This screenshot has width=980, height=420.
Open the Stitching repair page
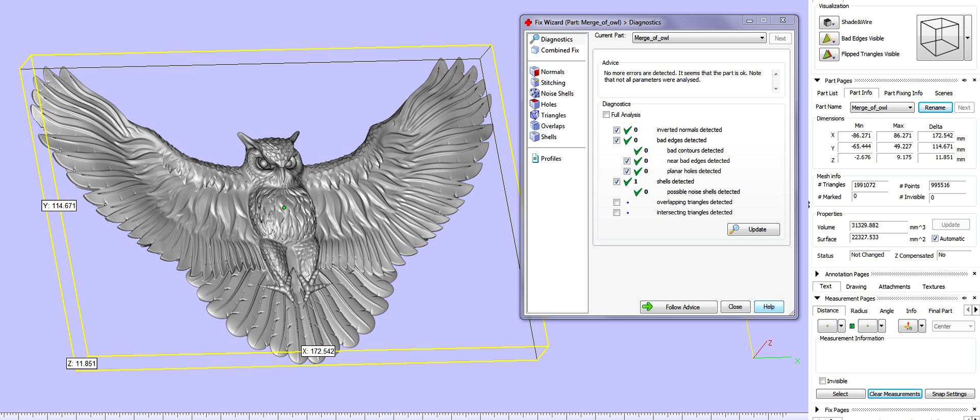pyautogui.click(x=548, y=83)
